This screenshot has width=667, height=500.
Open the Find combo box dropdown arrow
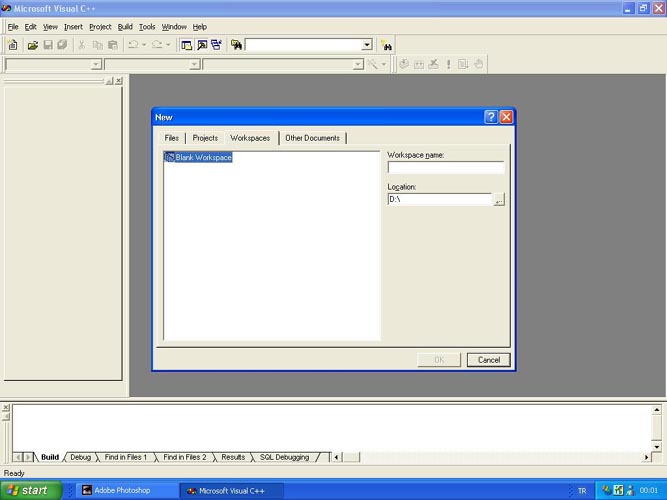tap(367, 45)
